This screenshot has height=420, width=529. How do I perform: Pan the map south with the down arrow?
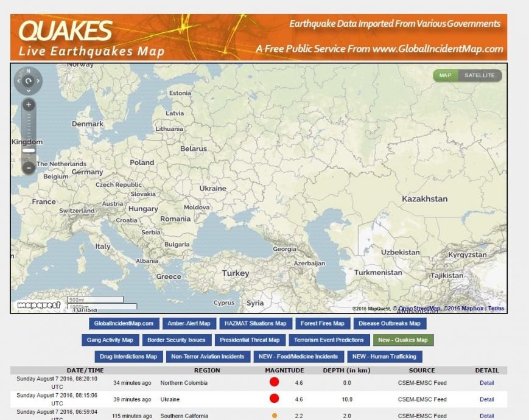(29, 91)
